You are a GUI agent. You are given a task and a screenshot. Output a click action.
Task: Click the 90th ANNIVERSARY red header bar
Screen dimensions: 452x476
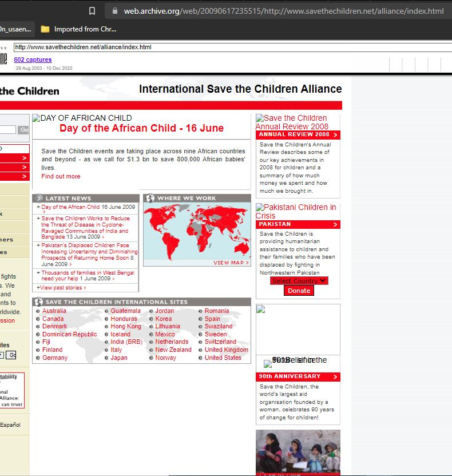[x=298, y=376]
